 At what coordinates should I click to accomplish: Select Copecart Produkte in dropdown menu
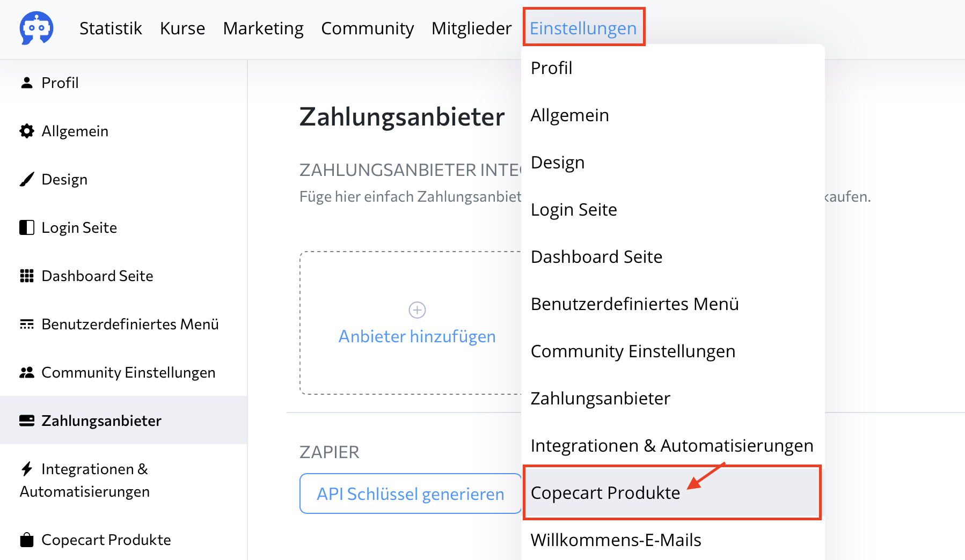click(605, 492)
